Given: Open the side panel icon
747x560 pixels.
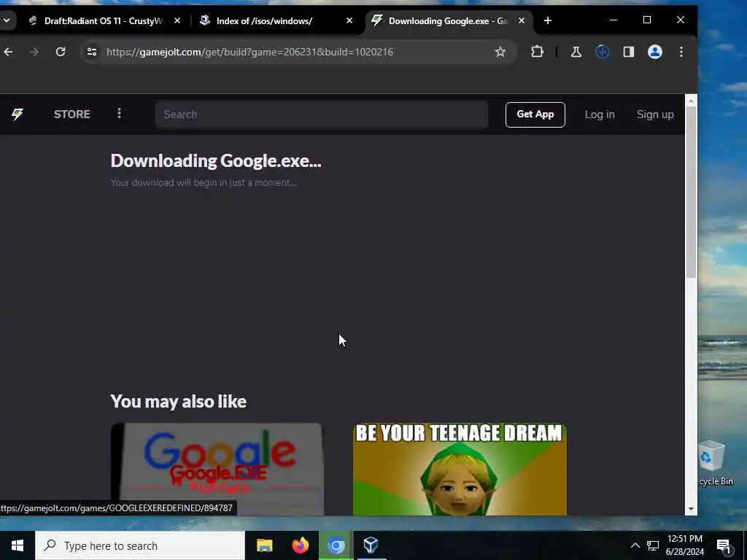Looking at the screenshot, I should (628, 52).
